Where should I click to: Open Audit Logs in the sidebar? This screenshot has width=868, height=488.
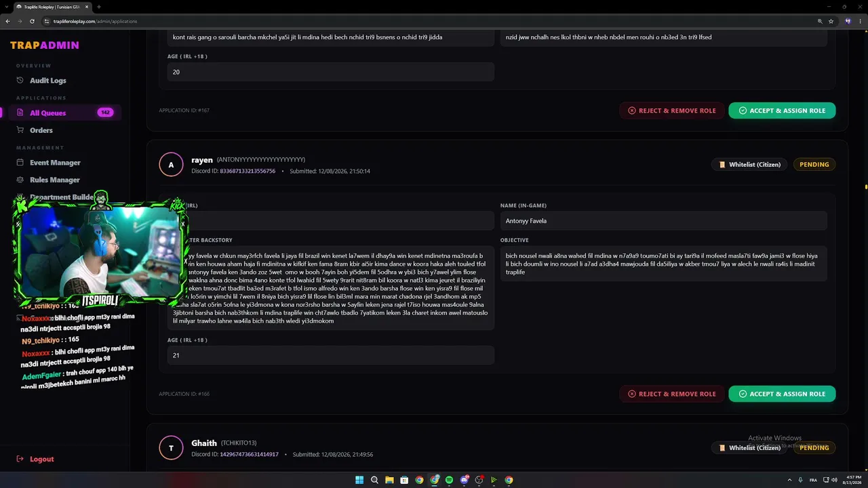pos(47,81)
